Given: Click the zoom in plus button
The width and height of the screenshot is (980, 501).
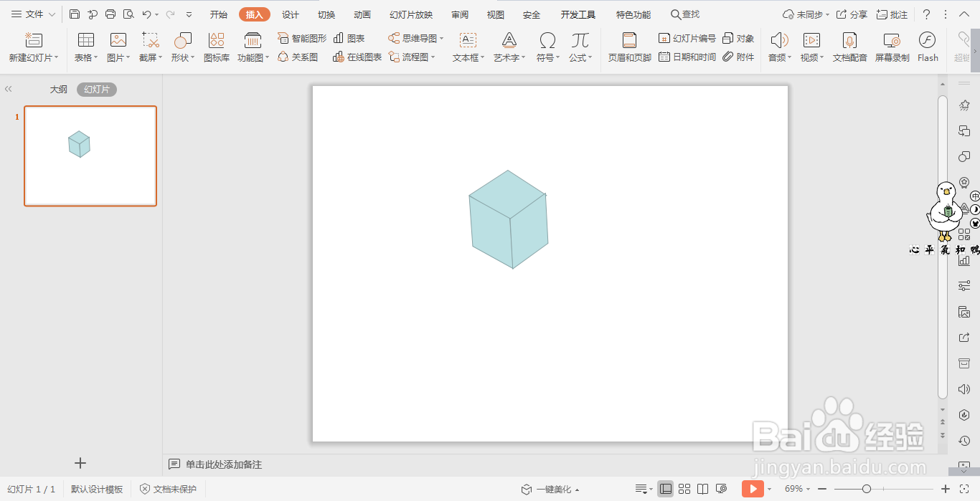Looking at the screenshot, I should [946, 489].
